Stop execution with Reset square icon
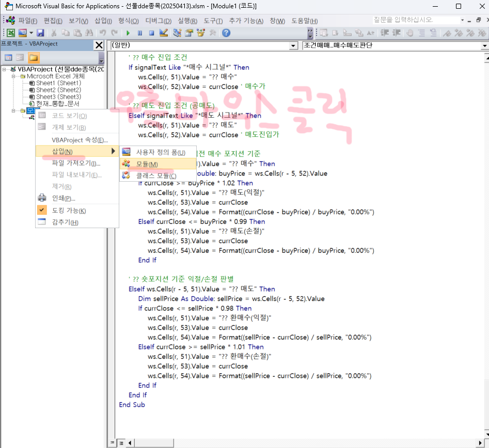Viewport: 489px width, 448px height. coord(152,33)
